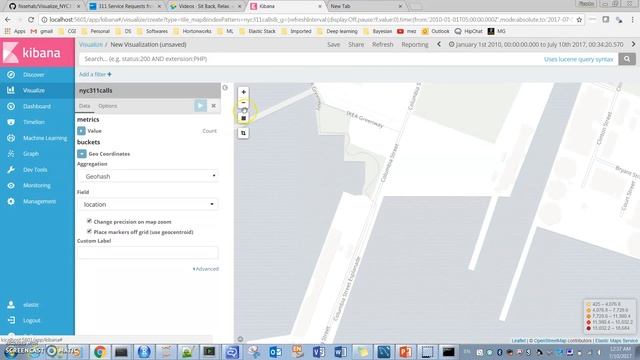The height and width of the screenshot is (360, 640).
Task: Click the time range back arrow
Action: click(x=439, y=44)
